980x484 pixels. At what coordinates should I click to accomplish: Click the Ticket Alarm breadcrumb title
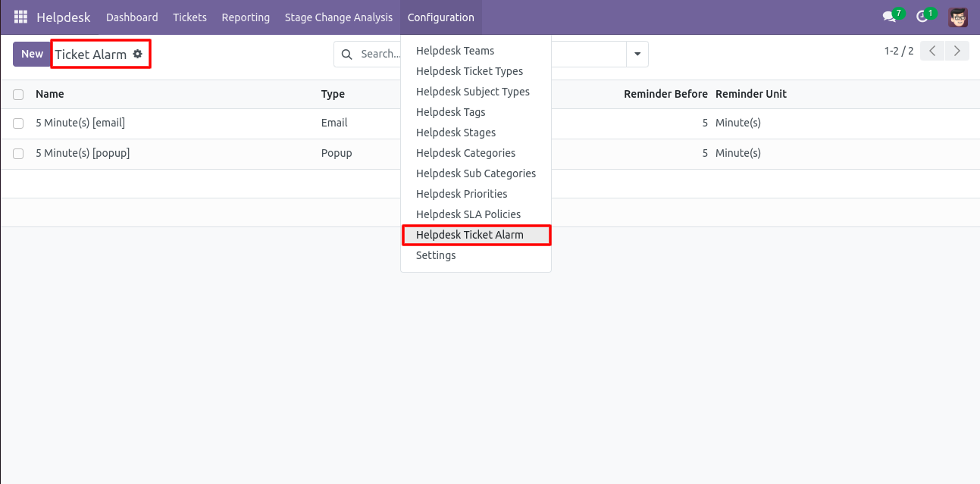[x=90, y=55]
